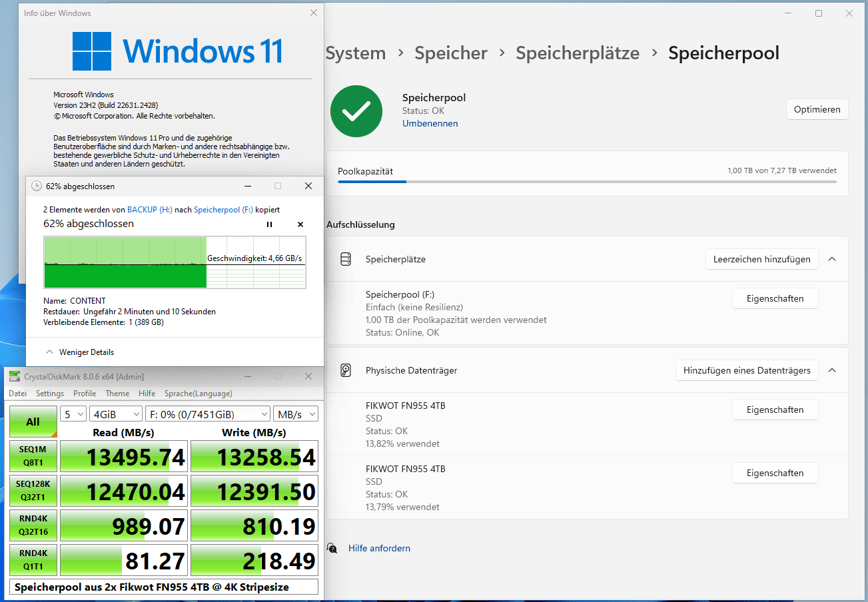Click the clock icon in copy dialog title
Screen dimensions: 868x602
[37, 186]
